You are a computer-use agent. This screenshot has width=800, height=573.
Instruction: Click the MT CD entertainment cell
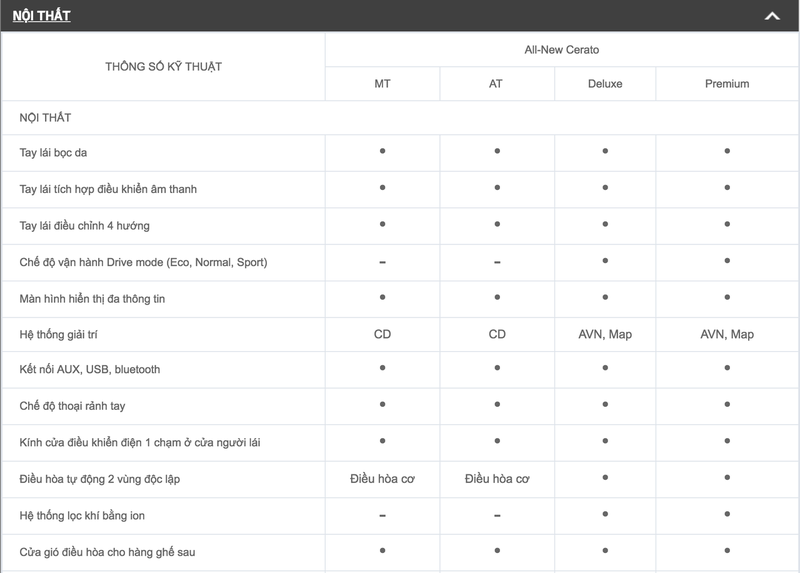(x=382, y=334)
